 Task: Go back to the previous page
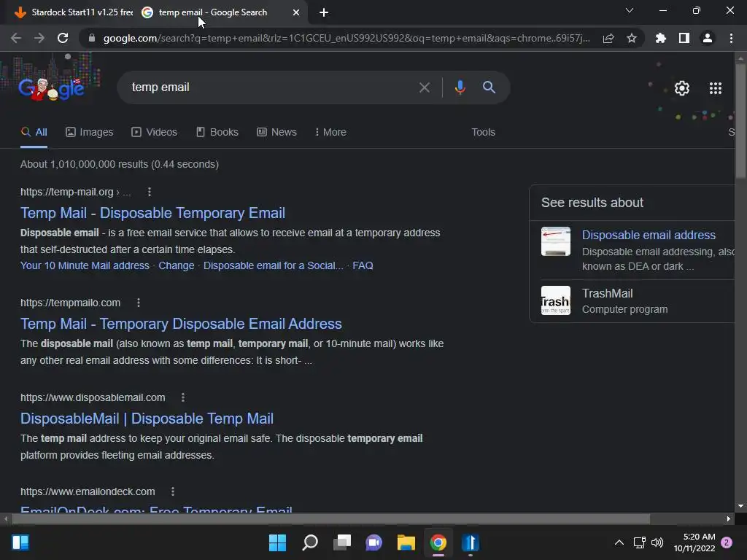coord(16,38)
